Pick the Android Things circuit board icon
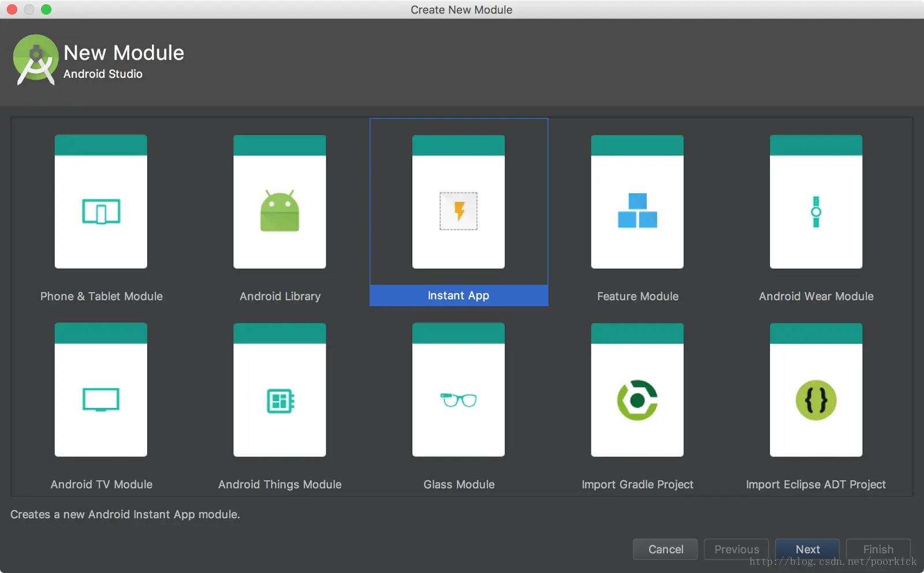This screenshot has width=924, height=573. [x=281, y=400]
